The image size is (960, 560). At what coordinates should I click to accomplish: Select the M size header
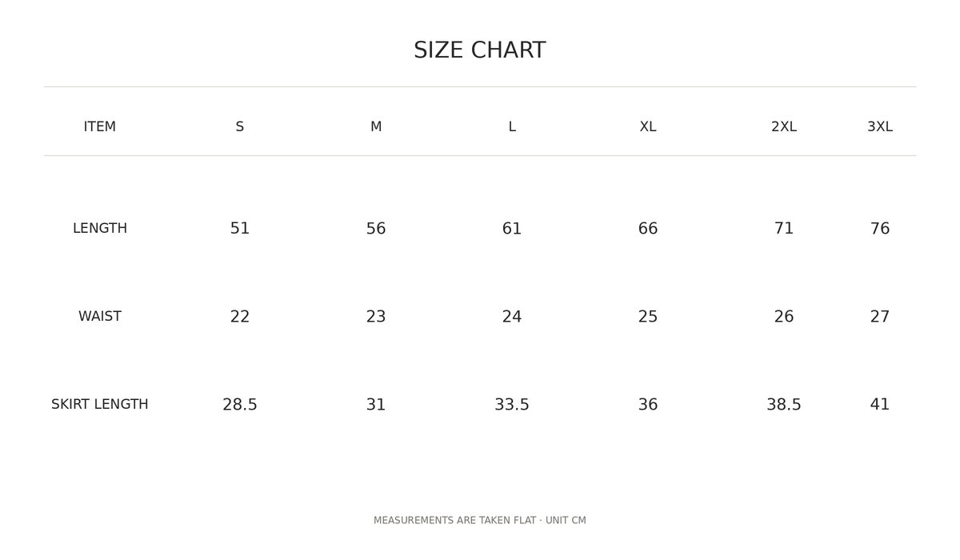pos(376,126)
